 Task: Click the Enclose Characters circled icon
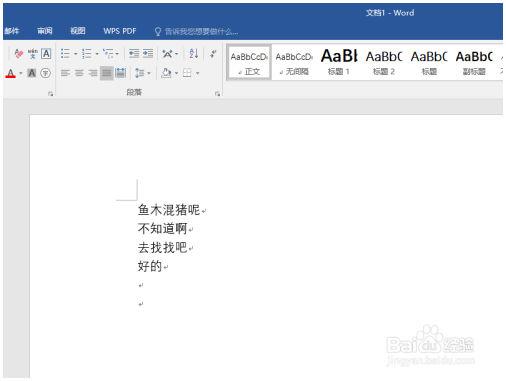46,73
